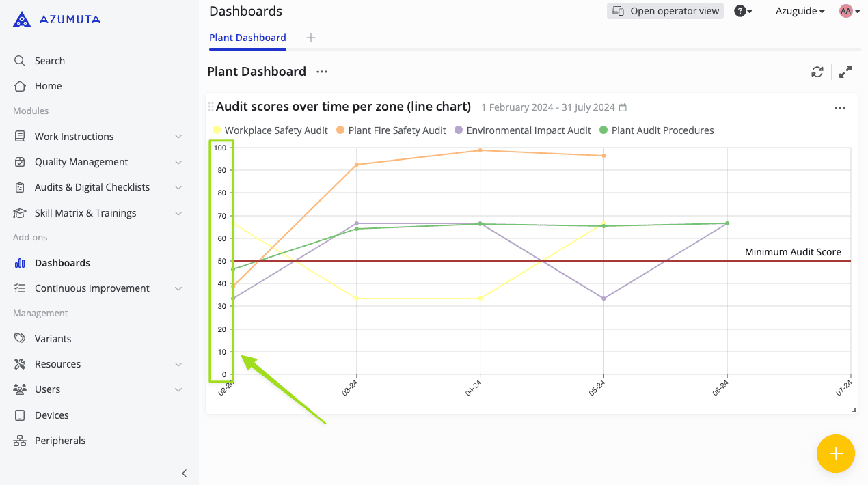
Task: Open Variants in the sidebar
Action: (x=53, y=339)
